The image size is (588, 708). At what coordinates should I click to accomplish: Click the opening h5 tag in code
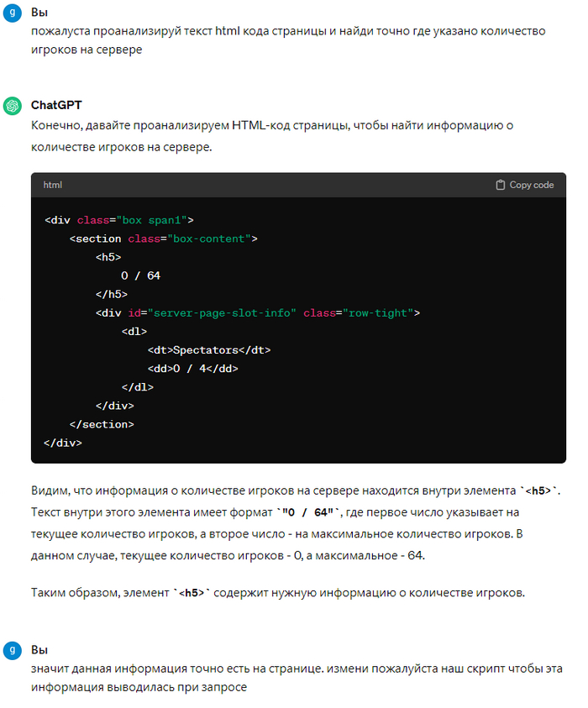[x=108, y=257]
